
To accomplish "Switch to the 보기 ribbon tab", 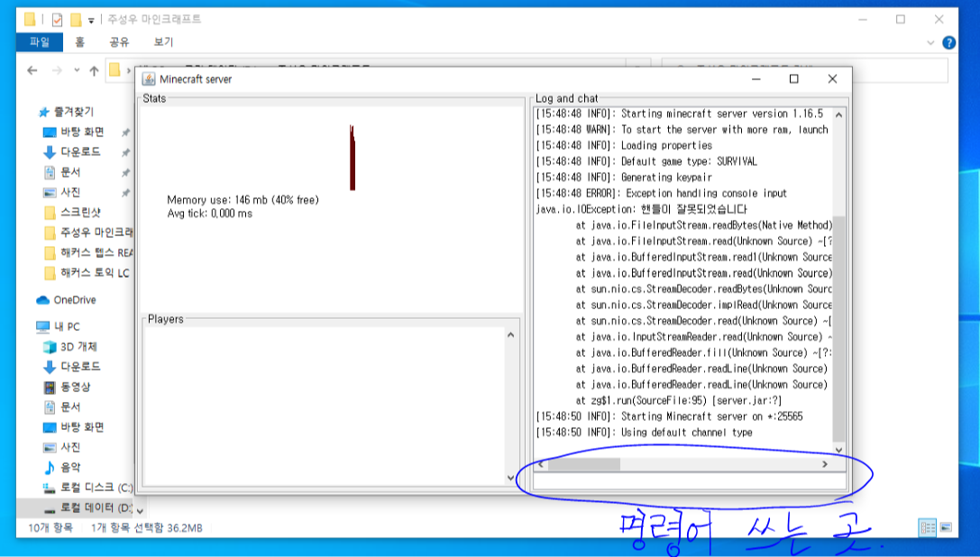I will (163, 41).
